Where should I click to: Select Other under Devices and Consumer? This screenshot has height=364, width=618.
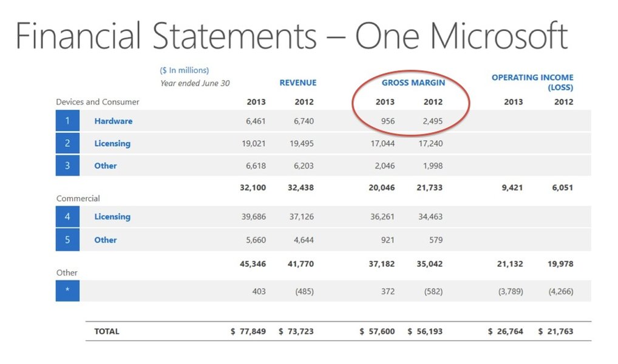(x=105, y=166)
